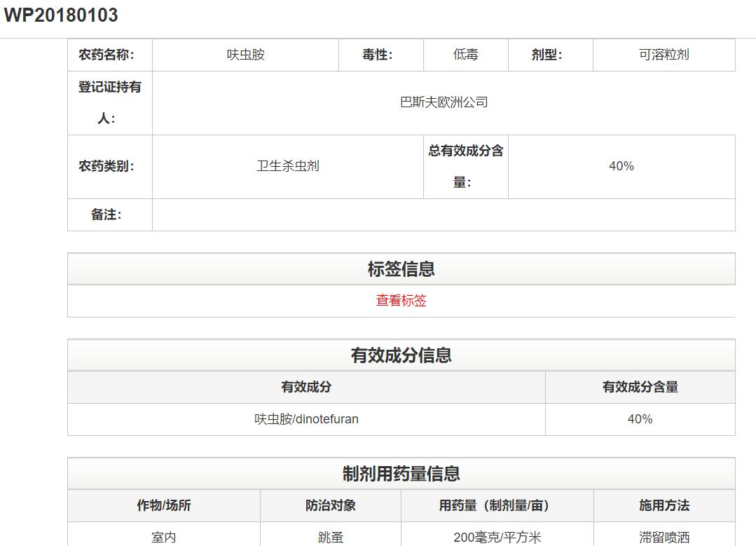
Task: Click the 滞留喷洒 application method cell
Action: coord(662,535)
